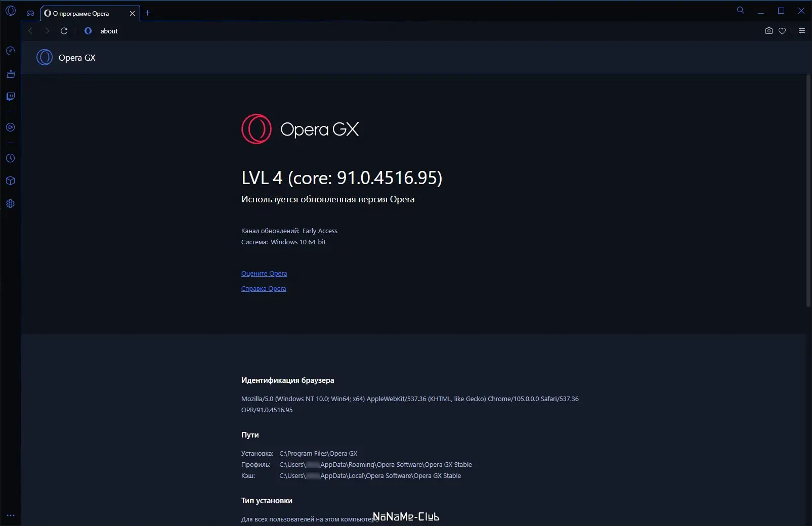
Task: Click the "Идентификация браузера" heading
Action: 288,380
